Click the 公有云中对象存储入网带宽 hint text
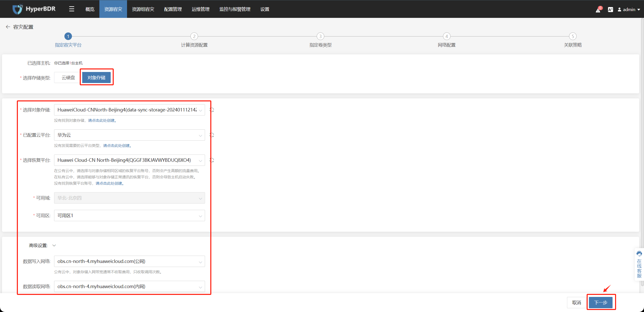 click(x=108, y=272)
